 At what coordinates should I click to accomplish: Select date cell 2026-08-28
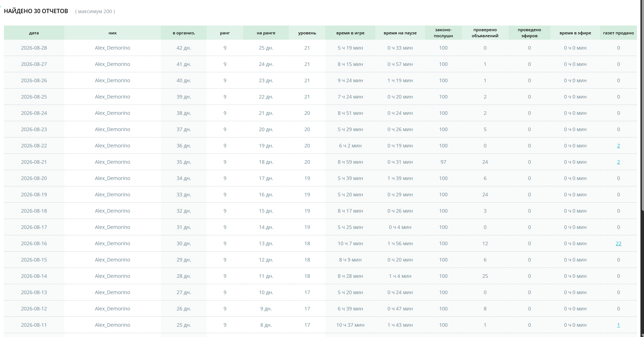34,48
